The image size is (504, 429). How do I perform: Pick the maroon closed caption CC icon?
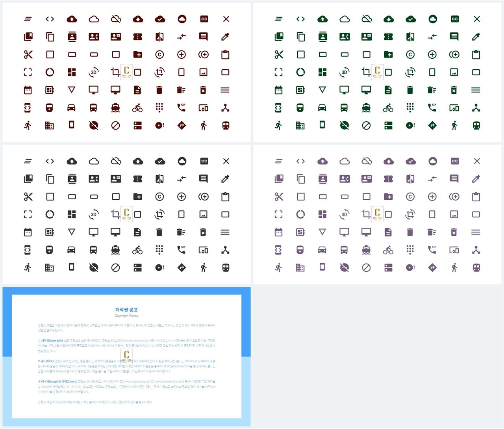pyautogui.click(x=204, y=19)
